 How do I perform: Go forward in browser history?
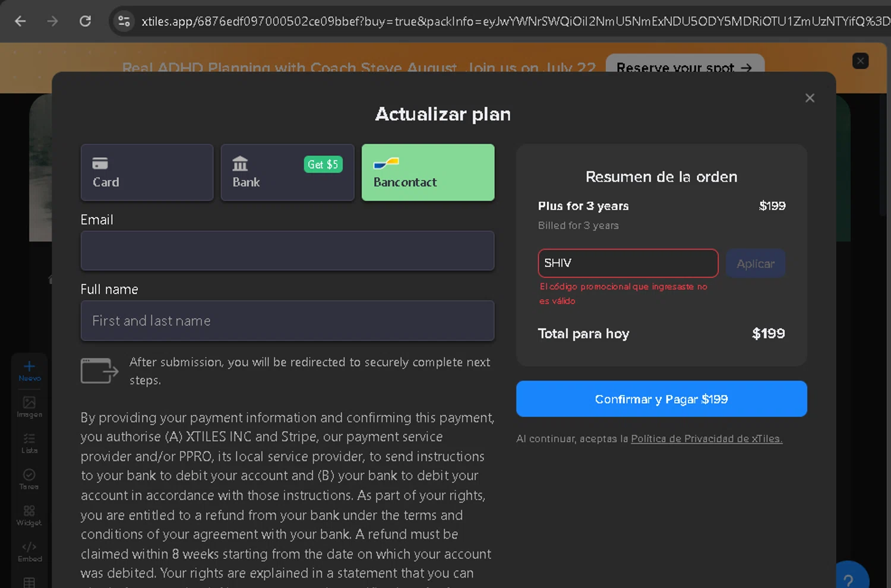click(x=53, y=21)
